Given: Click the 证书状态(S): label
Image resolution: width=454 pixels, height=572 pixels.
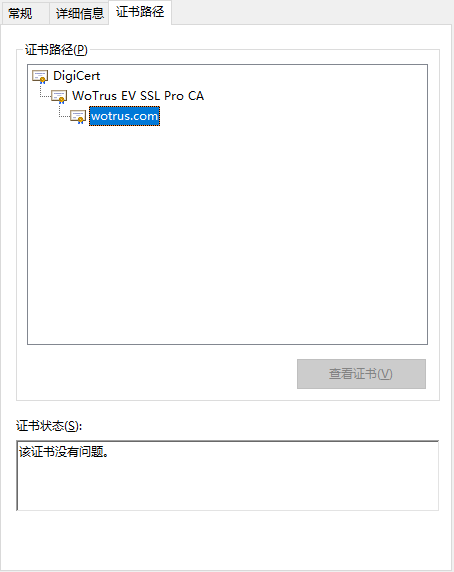Looking at the screenshot, I should coord(49,426).
